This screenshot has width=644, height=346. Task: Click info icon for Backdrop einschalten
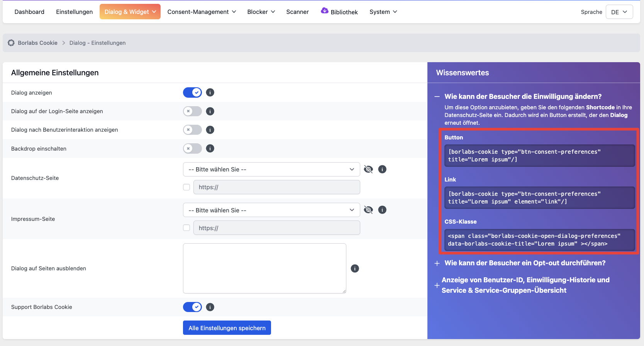(x=210, y=149)
